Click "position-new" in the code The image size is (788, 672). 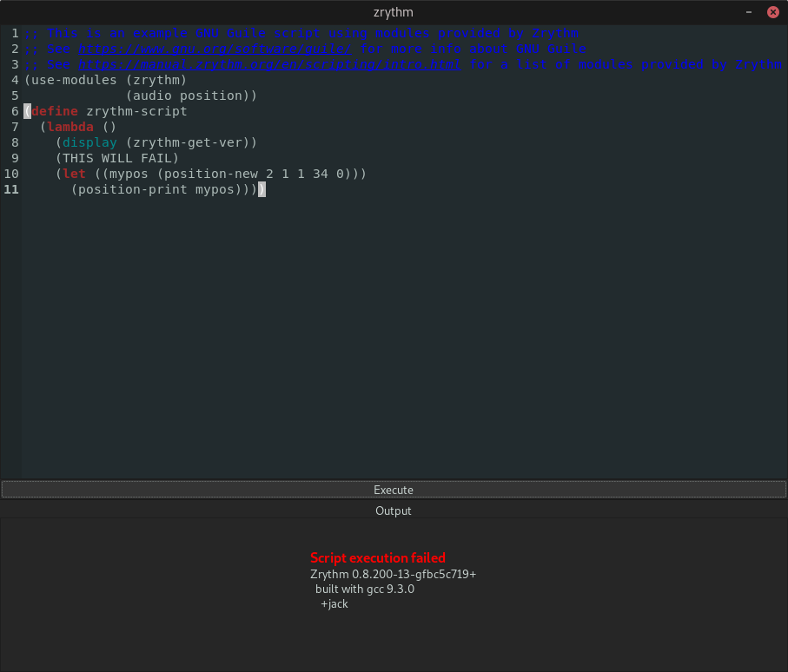[210, 174]
